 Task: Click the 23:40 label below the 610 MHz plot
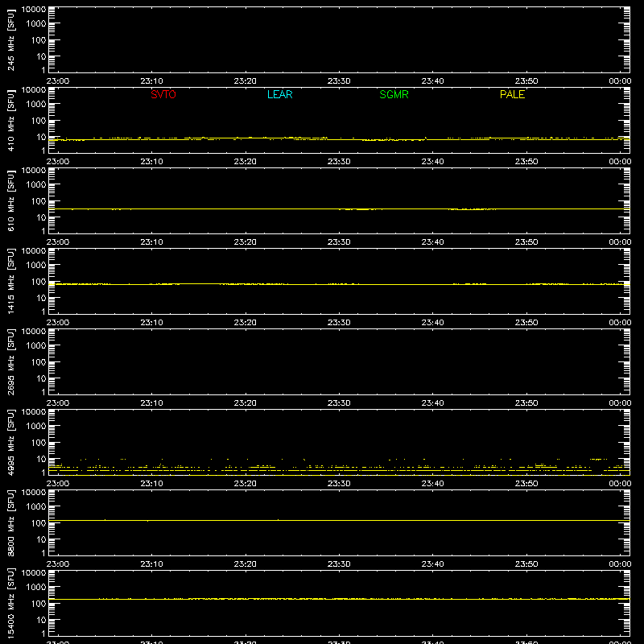pyautogui.click(x=432, y=242)
